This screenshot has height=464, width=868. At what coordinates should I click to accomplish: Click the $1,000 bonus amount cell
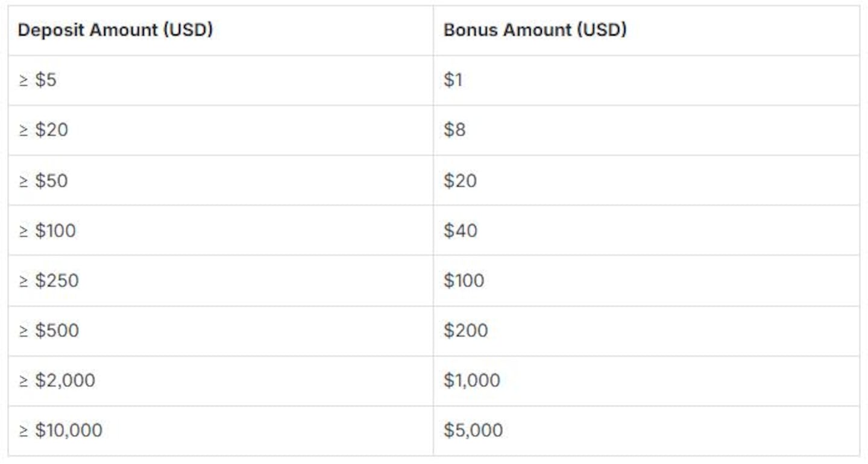(x=472, y=380)
